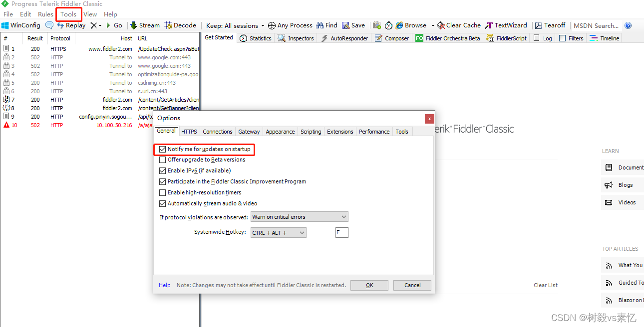Viewport: 644px width, 327px height.
Task: Click the Remove X icon in toolbar
Action: (x=93, y=25)
